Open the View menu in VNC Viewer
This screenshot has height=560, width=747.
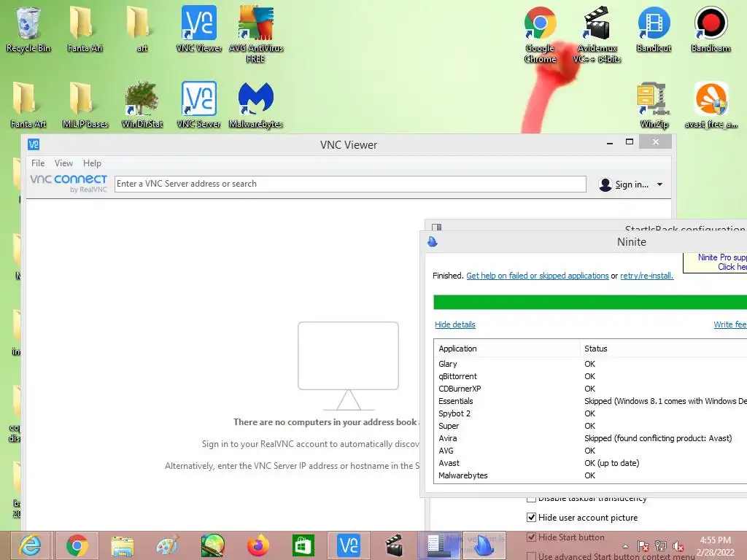pos(63,163)
